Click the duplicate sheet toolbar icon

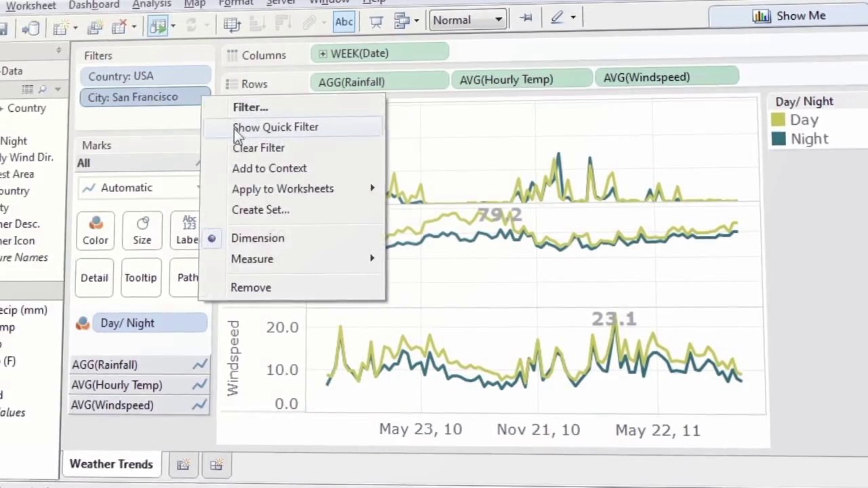[x=95, y=27]
